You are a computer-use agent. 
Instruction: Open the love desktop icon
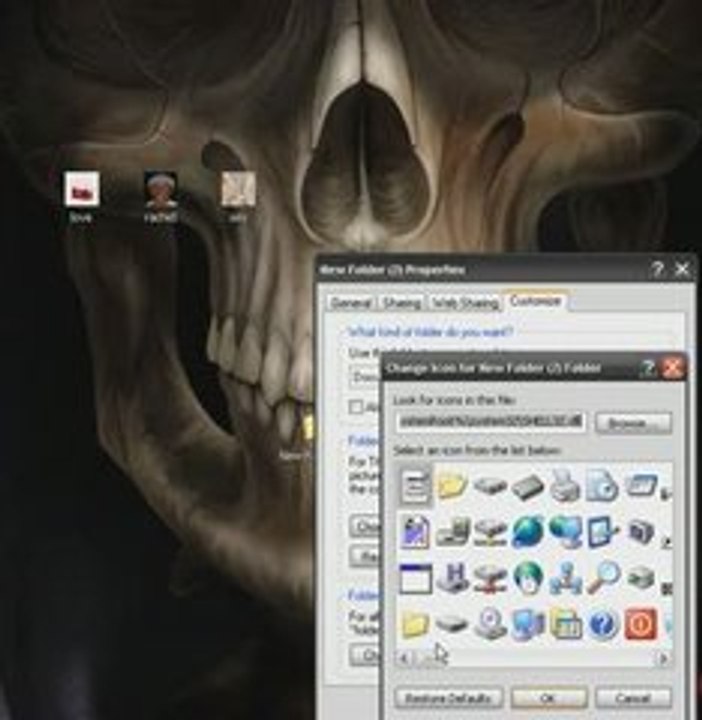(81, 197)
